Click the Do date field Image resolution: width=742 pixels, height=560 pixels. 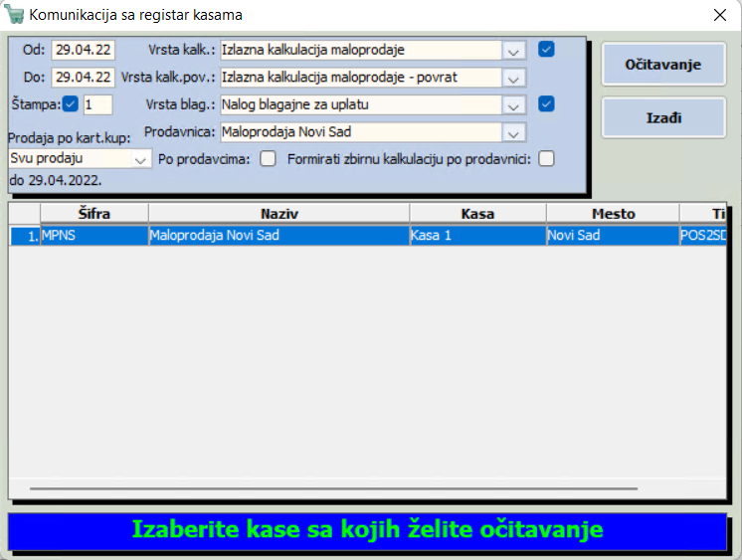(83, 78)
